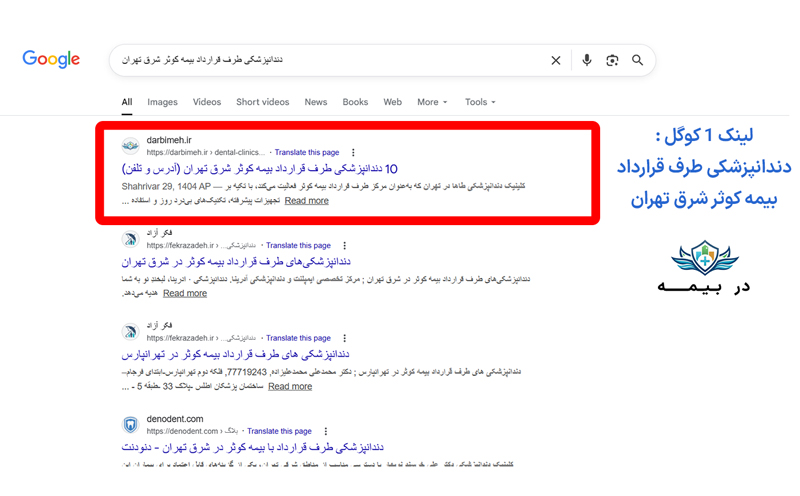Click the darbimeh.ir site name text

point(169,140)
